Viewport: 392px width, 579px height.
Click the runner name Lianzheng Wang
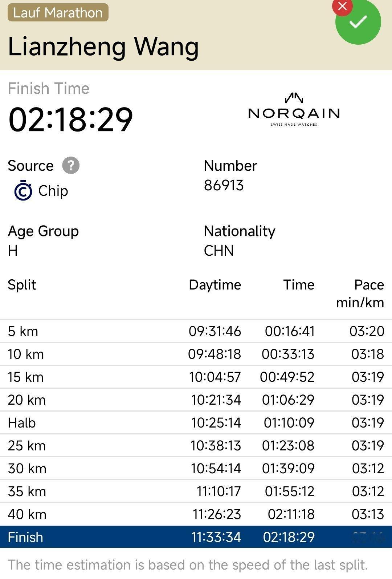[103, 46]
